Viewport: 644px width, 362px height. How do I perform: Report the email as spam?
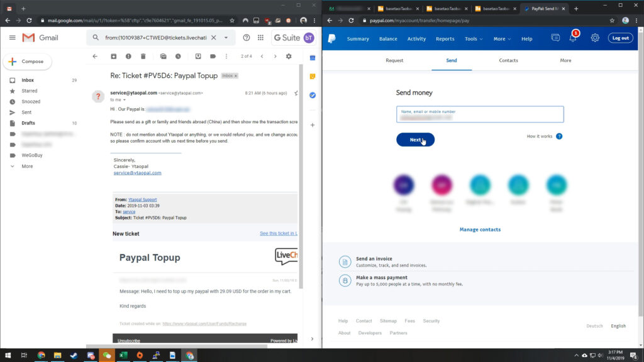pos(128,56)
